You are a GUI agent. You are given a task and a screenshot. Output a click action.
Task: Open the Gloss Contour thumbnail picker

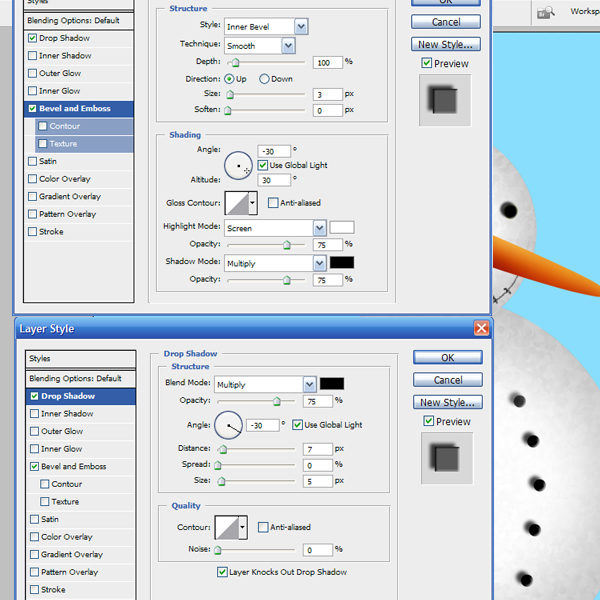(x=239, y=203)
